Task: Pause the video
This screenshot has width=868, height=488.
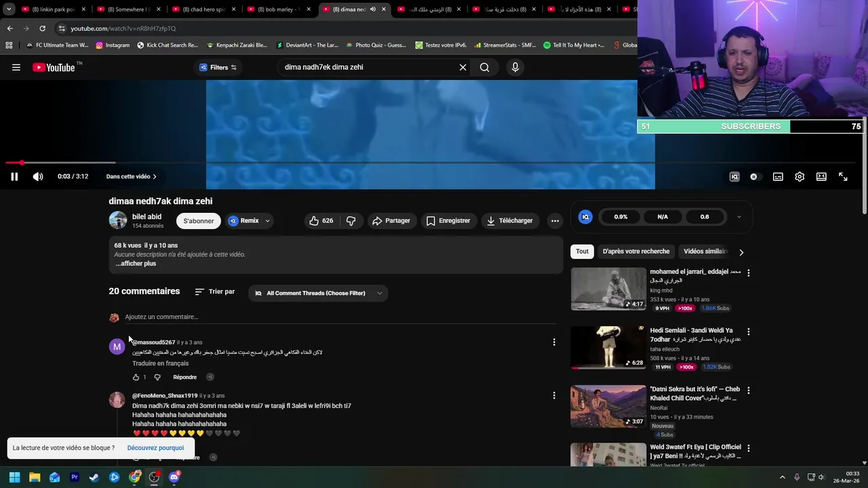Action: (x=14, y=177)
